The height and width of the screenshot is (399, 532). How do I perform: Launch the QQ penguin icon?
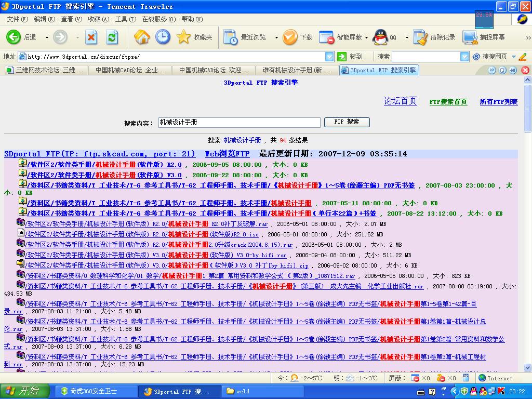(x=380, y=37)
